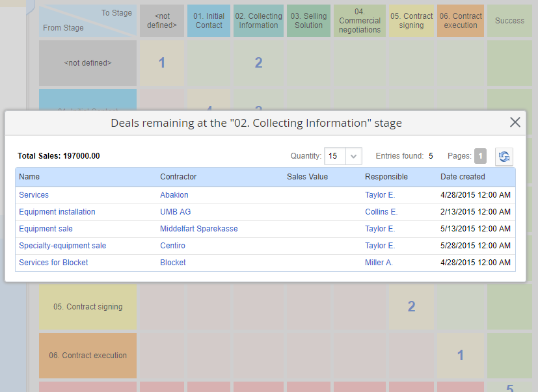Sort by the Name column header
Image resolution: width=538 pixels, height=392 pixels.
coord(29,177)
